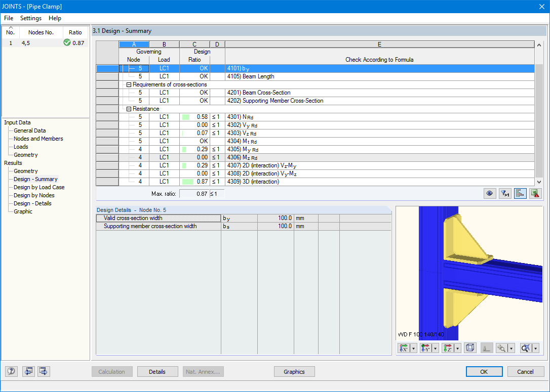Image resolution: width=550 pixels, height=392 pixels.
Task: Open the help question mark
Action: click(x=11, y=371)
